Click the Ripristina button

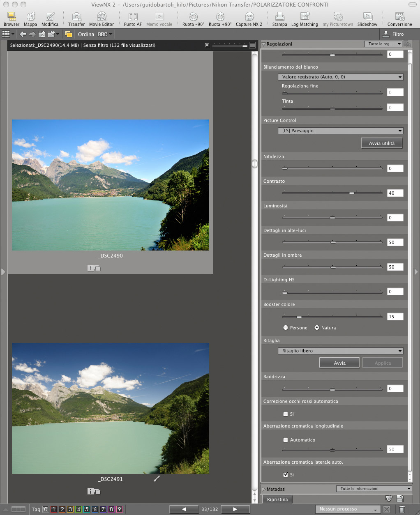pyautogui.click(x=277, y=499)
